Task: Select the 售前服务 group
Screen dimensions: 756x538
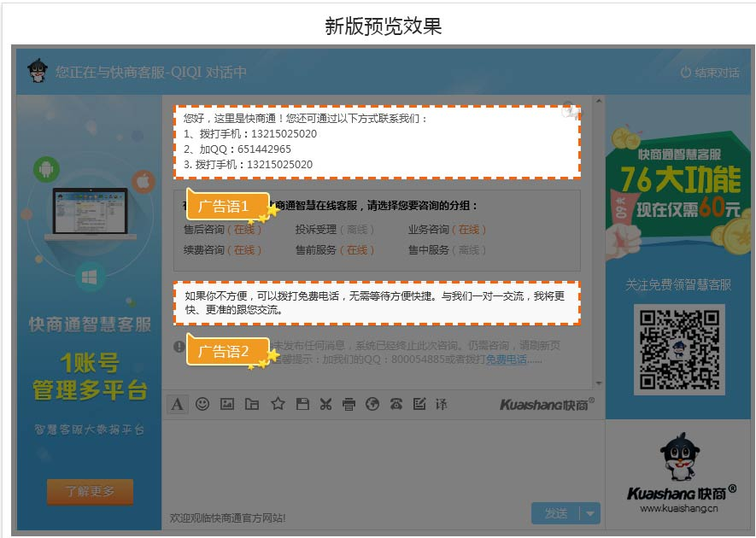Action: (335, 250)
